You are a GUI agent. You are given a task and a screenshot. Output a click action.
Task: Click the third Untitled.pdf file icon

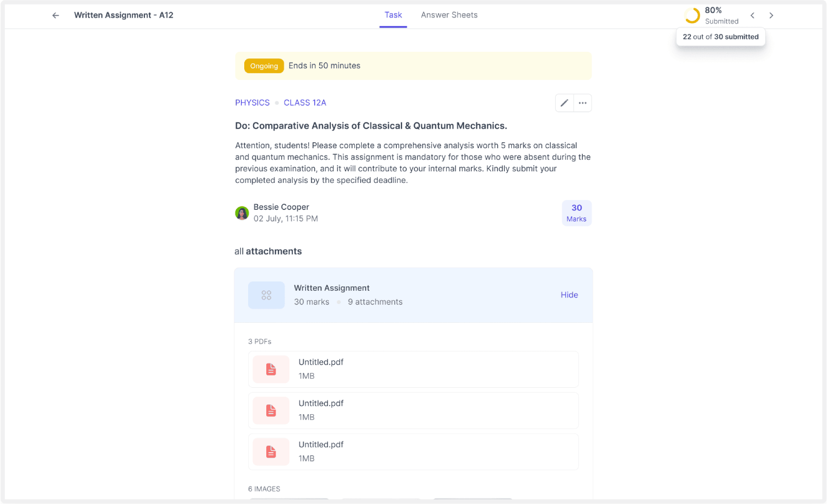271,452
